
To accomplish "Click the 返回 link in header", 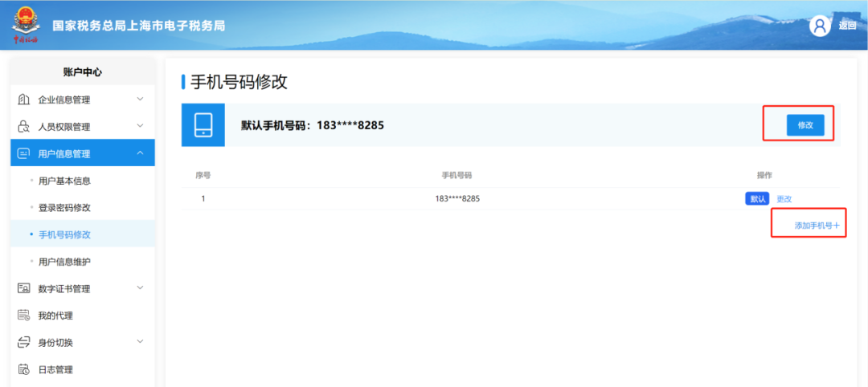I will coord(848,26).
